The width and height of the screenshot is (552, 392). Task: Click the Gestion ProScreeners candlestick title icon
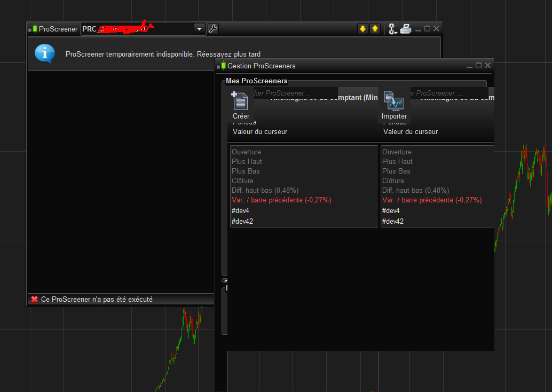(x=222, y=66)
